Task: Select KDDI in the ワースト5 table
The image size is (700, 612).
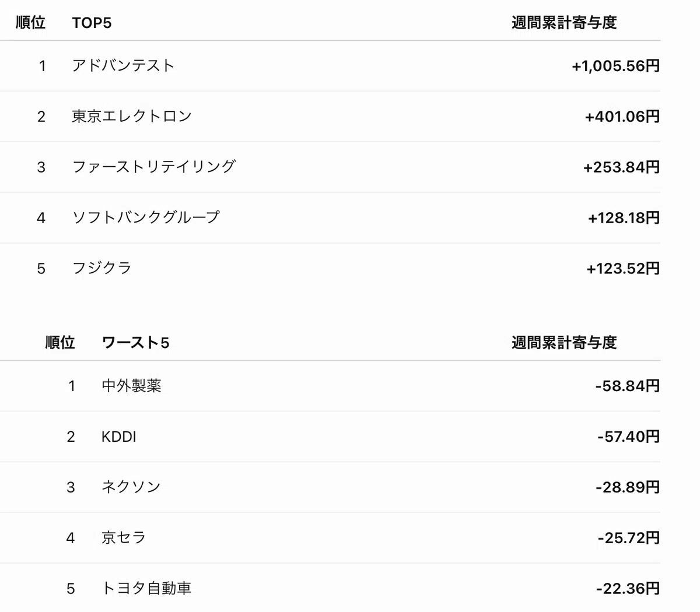Action: click(118, 437)
